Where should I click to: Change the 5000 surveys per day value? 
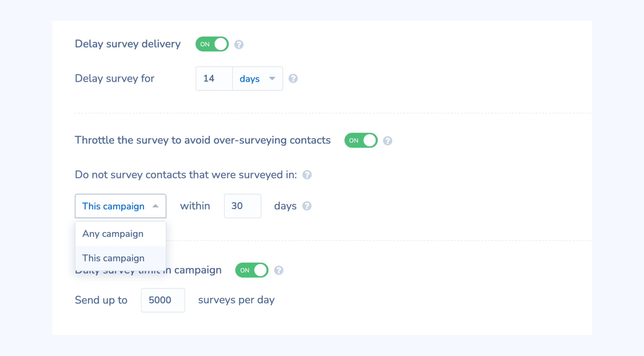click(163, 300)
